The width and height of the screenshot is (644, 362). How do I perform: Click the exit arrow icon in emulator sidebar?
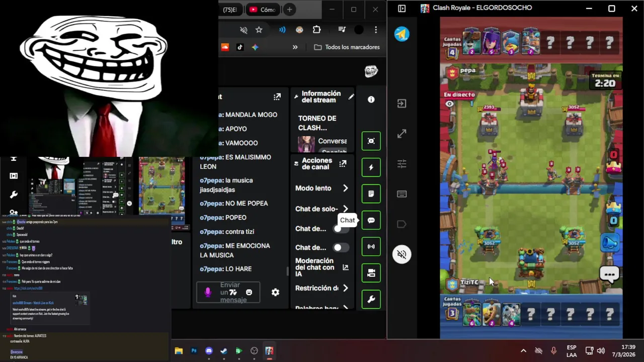401,104
